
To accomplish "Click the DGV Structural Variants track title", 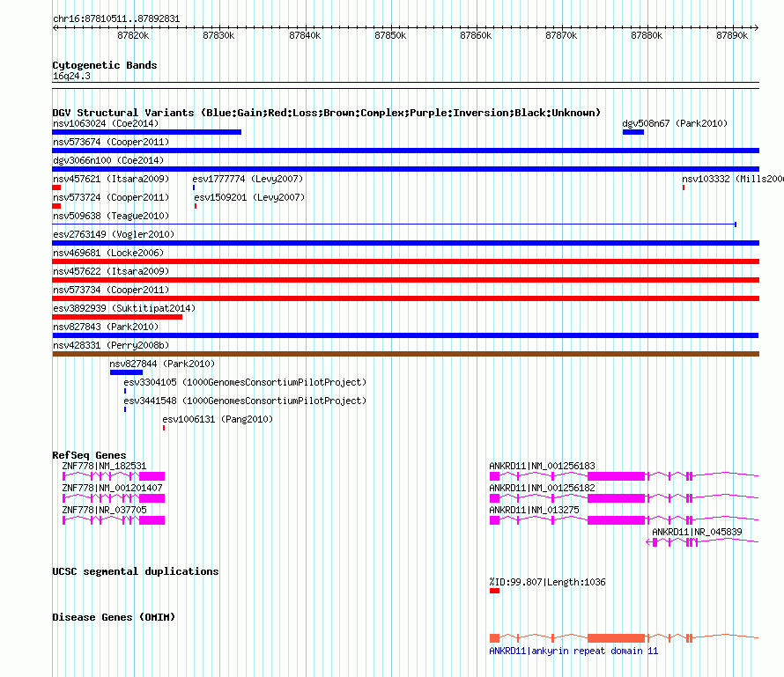I will tap(327, 113).
